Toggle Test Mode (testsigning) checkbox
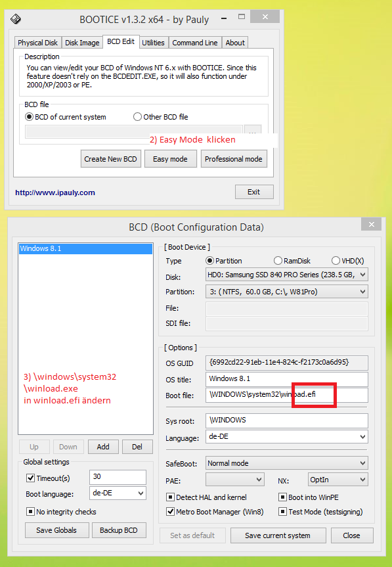The image size is (392, 567). coord(321,512)
